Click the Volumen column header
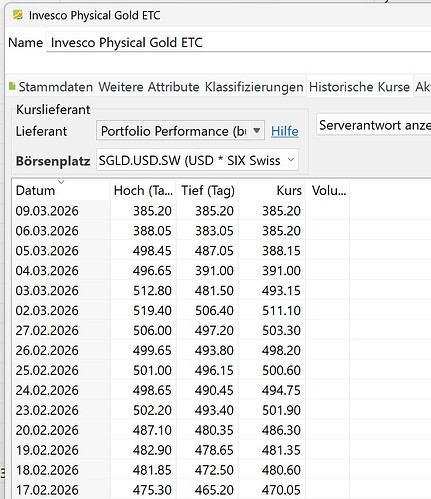This screenshot has height=499, width=431. pos(329,191)
